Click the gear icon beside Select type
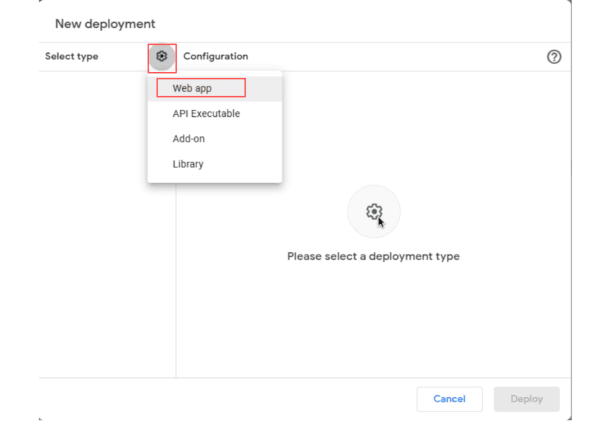Screen dimensions: 600x438 point(162,57)
